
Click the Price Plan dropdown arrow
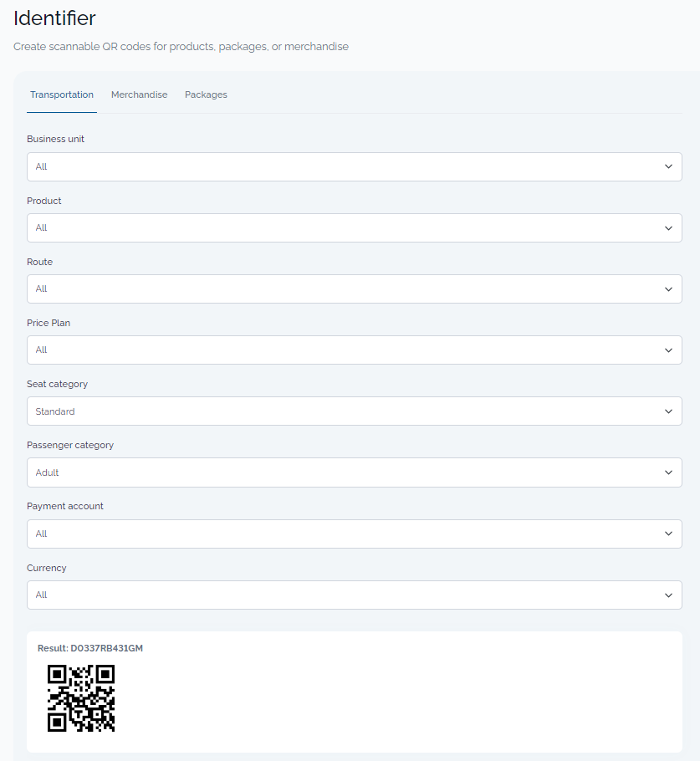pyautogui.click(x=668, y=350)
